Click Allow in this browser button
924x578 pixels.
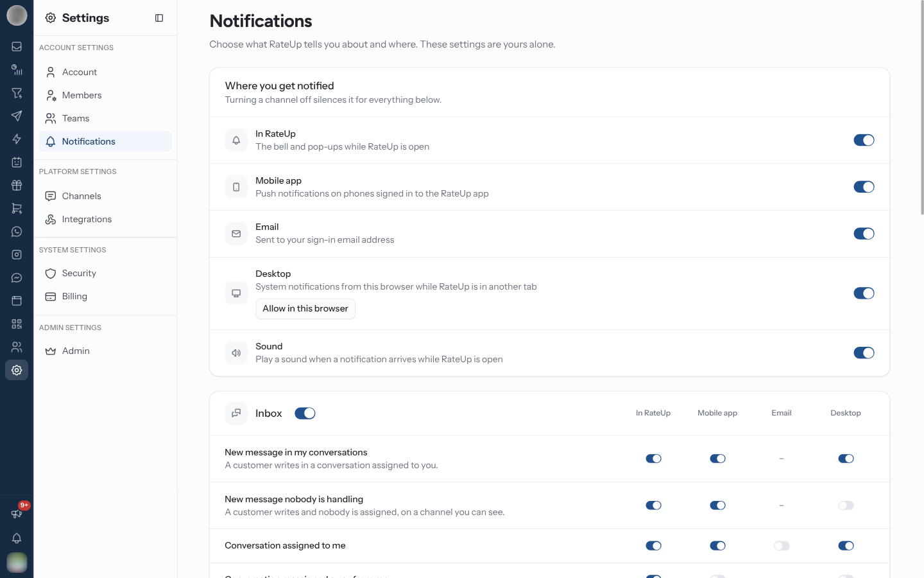pos(305,309)
